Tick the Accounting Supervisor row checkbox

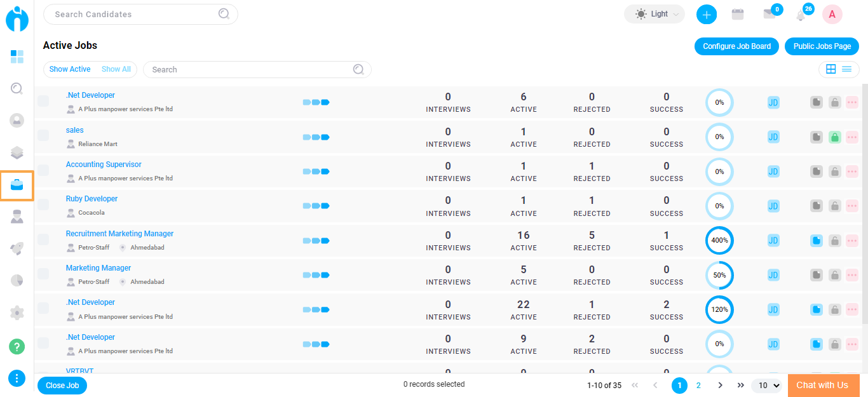coord(43,170)
